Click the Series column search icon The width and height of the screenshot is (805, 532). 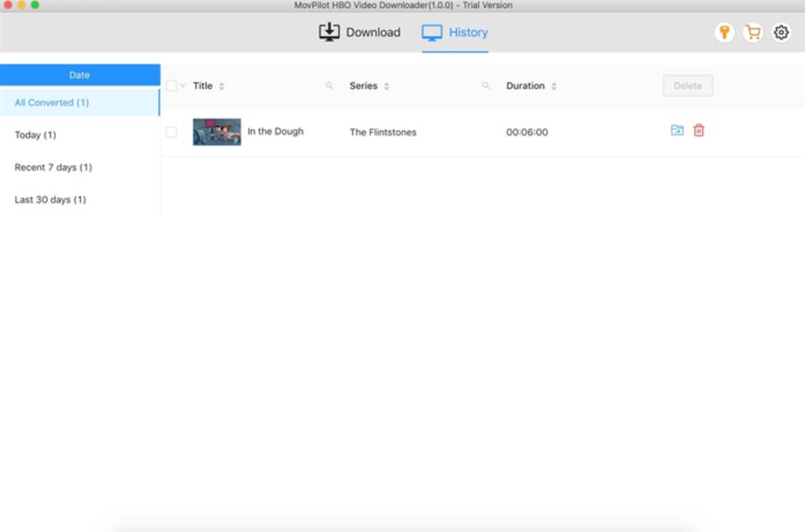(x=486, y=86)
